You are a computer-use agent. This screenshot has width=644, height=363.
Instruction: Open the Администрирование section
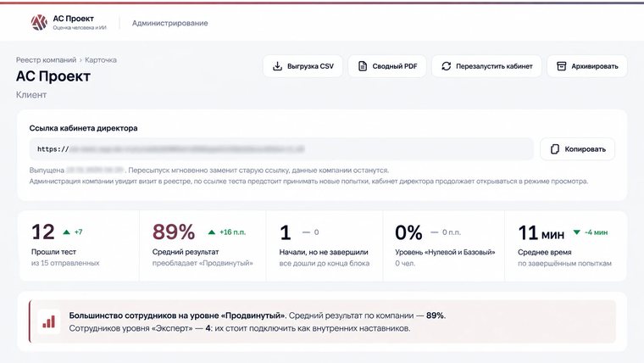tap(169, 23)
